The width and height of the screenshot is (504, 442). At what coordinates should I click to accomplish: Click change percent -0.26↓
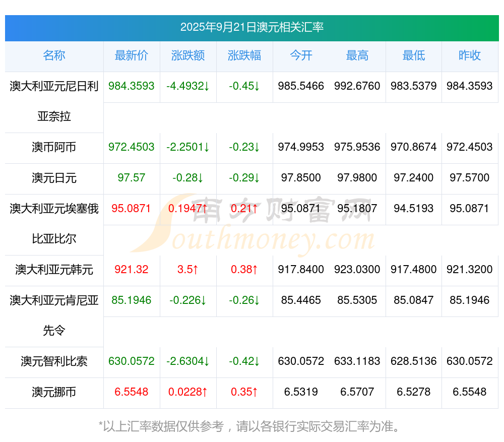pos(244,300)
